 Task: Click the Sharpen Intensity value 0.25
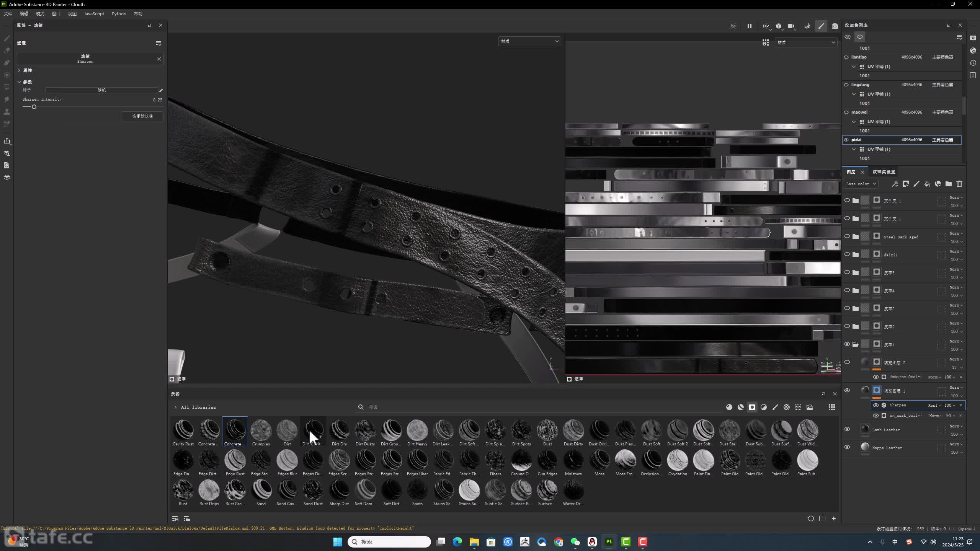point(157,100)
